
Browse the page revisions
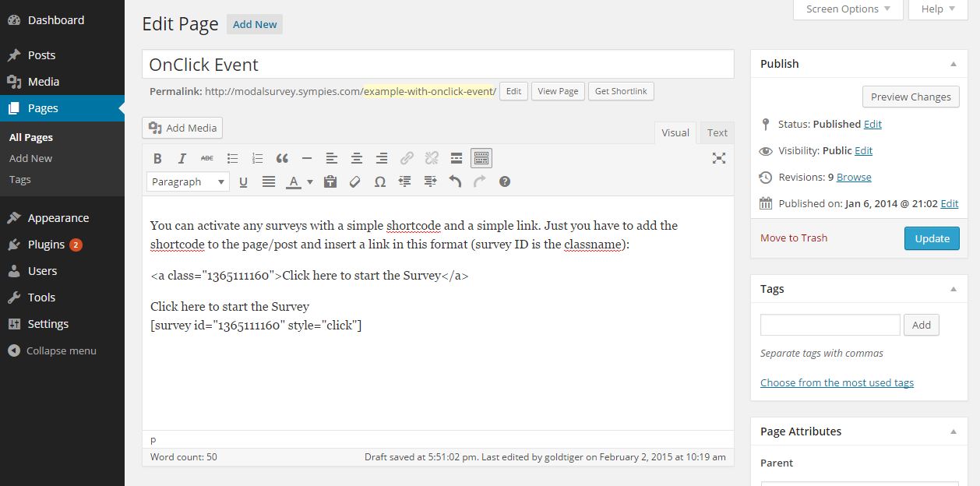(854, 177)
